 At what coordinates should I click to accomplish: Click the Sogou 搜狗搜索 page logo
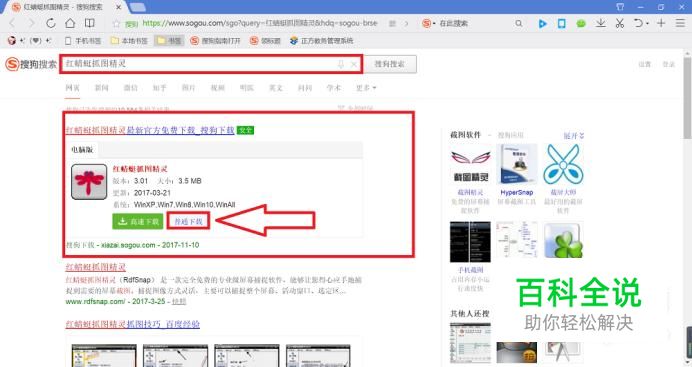coord(31,64)
